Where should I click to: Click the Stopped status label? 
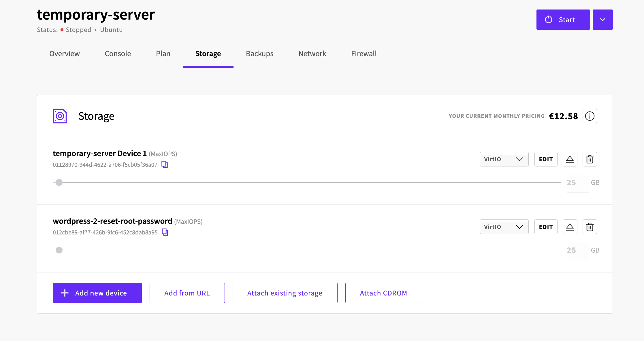point(78,30)
